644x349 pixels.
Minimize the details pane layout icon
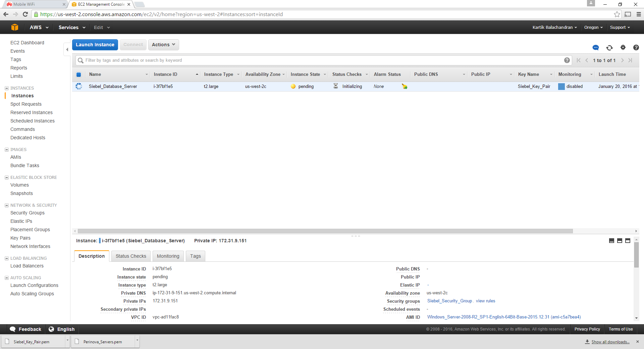(611, 241)
